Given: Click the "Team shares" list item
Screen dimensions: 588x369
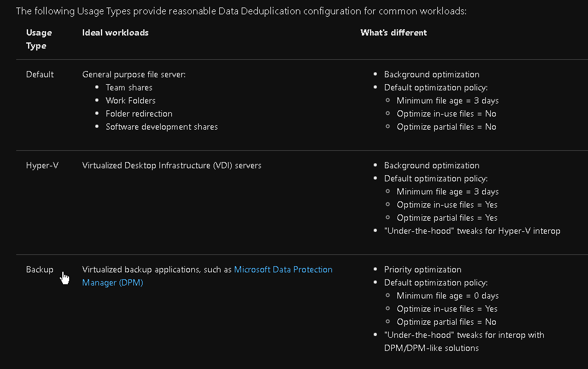Looking at the screenshot, I should (x=129, y=87).
